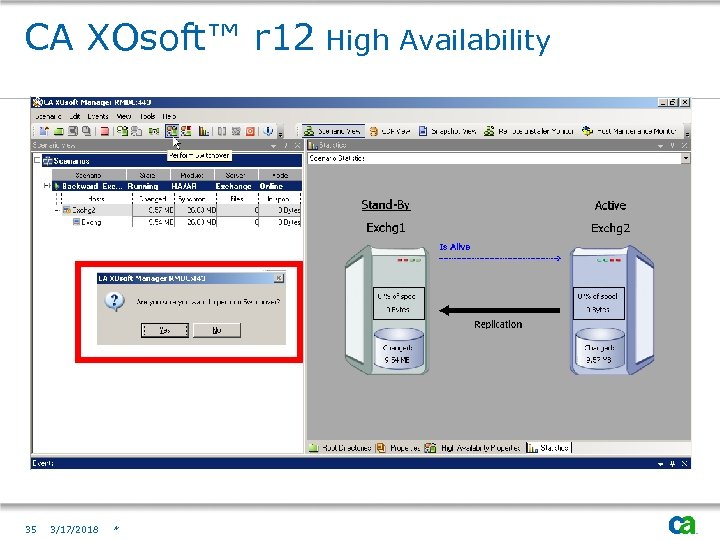Screen dimensions: 720x540
Task: Click the Run scenario toolbar icon
Action: pos(122,131)
